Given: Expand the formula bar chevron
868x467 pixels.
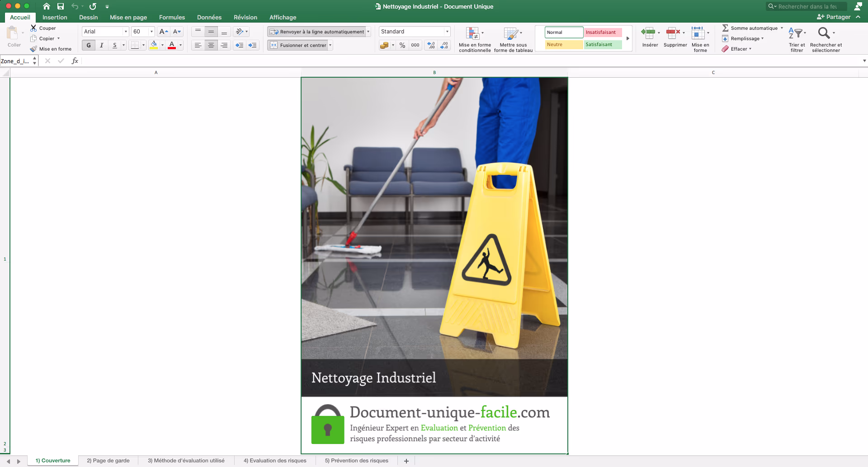Looking at the screenshot, I should tap(864, 61).
